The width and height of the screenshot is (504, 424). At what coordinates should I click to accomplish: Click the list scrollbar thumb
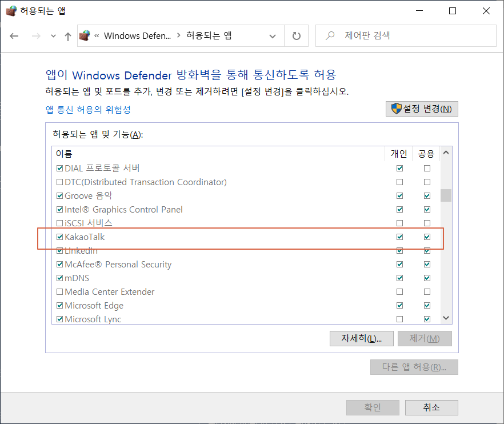click(446, 195)
